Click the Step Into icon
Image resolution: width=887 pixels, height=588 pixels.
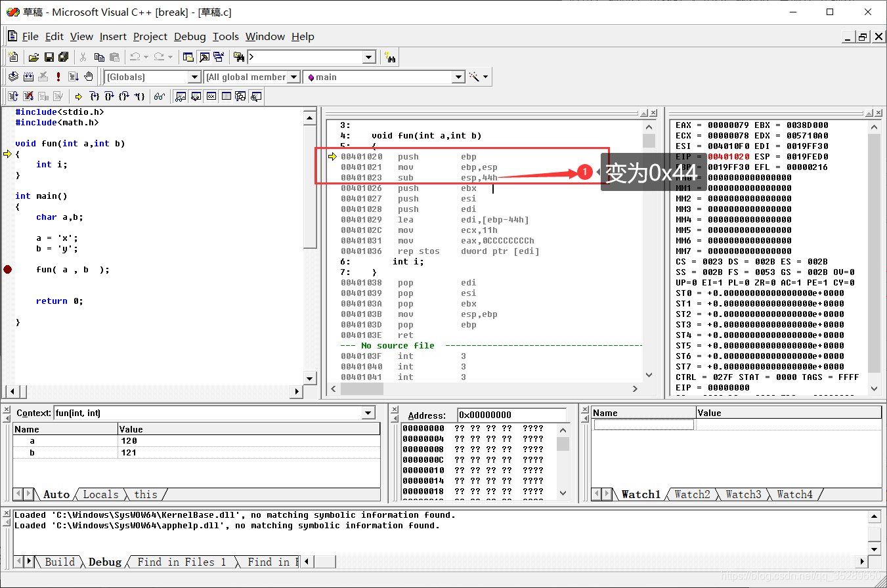pyautogui.click(x=95, y=96)
